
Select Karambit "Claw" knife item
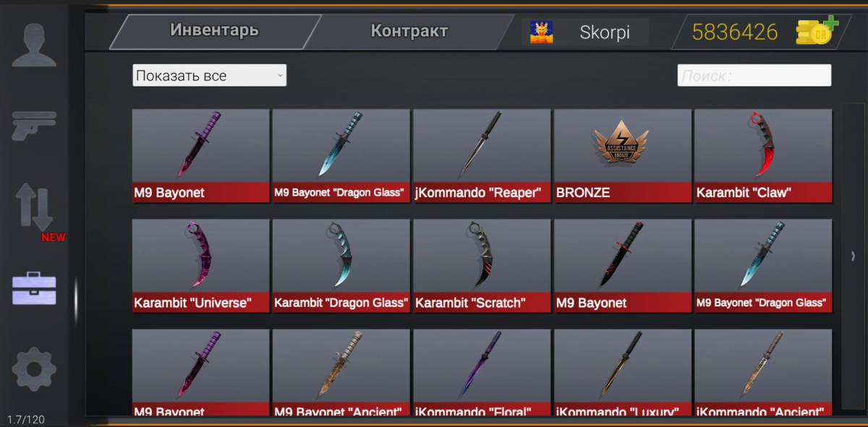[763, 156]
